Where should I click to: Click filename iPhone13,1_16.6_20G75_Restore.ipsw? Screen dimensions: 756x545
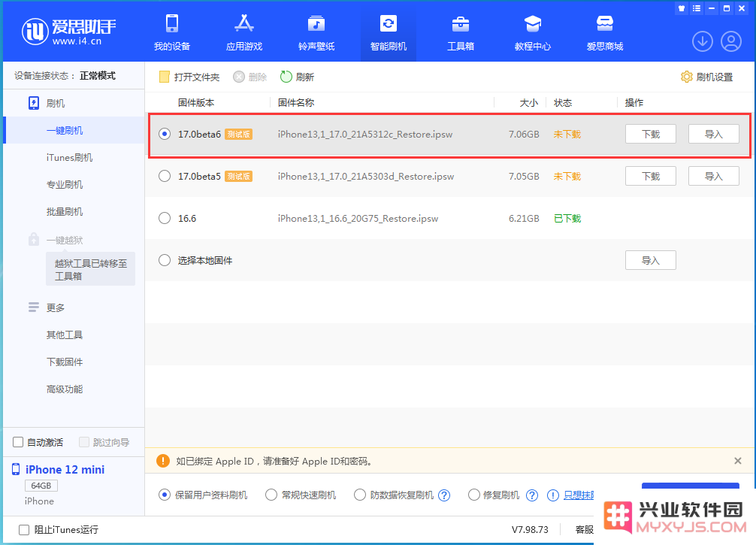[358, 219]
